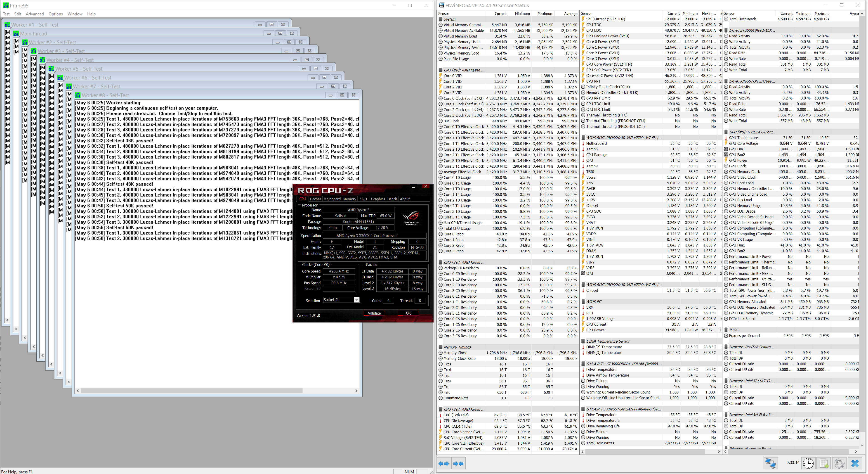Maximize Worker #8 Self-Test subwindow
Image resolution: width=868 pixels, height=474 pixels.
(342, 95)
